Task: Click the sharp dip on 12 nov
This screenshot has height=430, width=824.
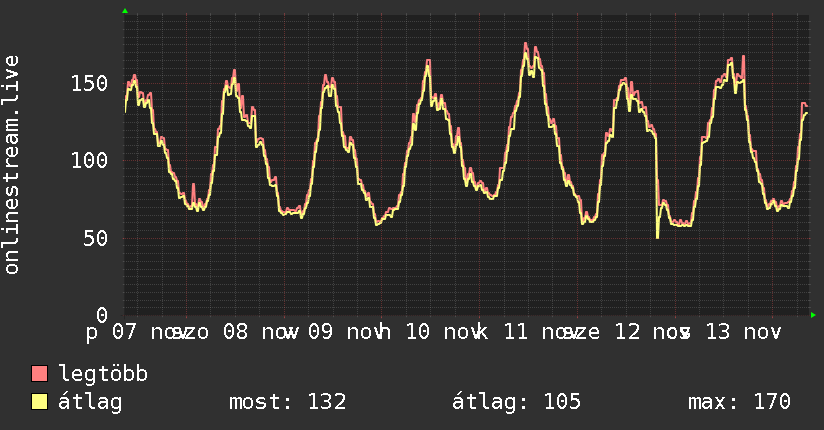Action: [657, 236]
